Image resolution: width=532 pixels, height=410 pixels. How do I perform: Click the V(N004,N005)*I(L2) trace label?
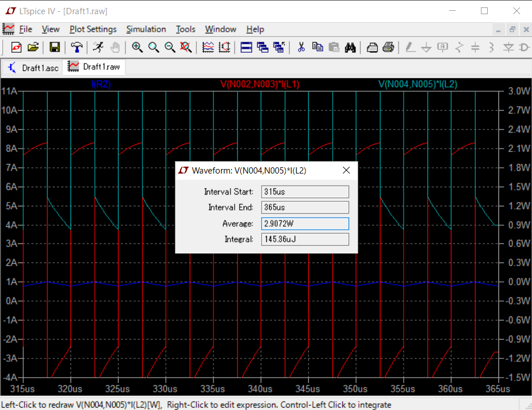(418, 84)
